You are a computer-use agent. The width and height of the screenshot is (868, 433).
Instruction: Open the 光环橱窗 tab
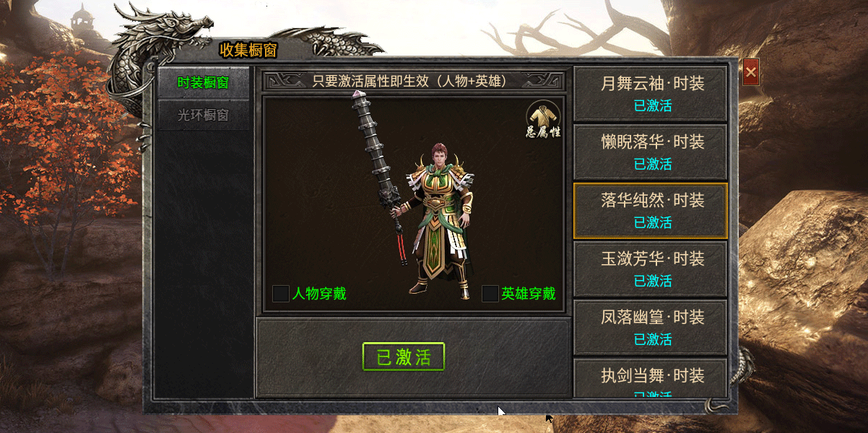[x=204, y=115]
